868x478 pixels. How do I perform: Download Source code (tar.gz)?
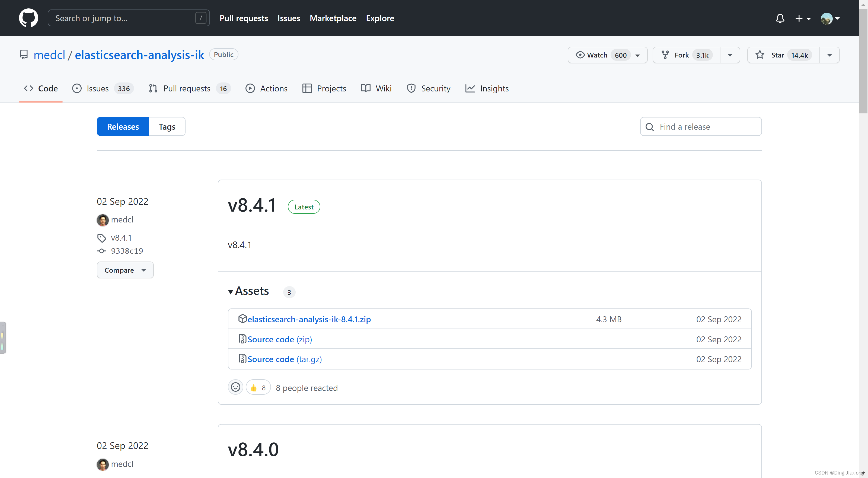(x=284, y=359)
